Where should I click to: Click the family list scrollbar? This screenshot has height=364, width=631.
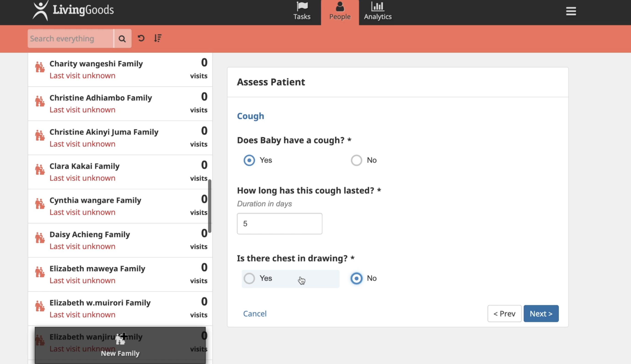click(210, 206)
